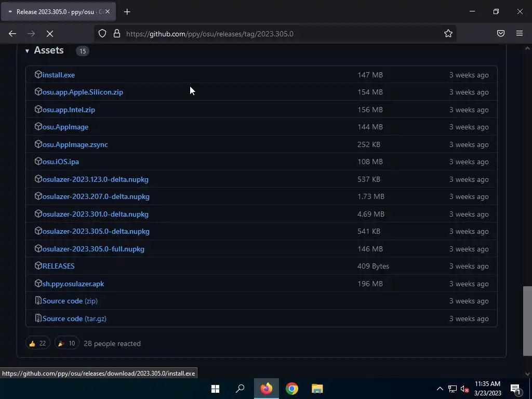Click the 147 MB size of install.exe
Image resolution: width=532 pixels, height=399 pixels.
click(x=370, y=75)
